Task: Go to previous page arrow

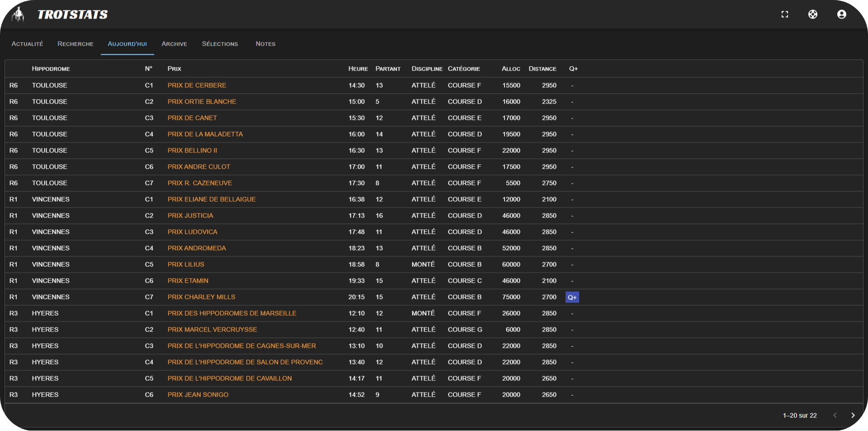Action: click(x=835, y=415)
